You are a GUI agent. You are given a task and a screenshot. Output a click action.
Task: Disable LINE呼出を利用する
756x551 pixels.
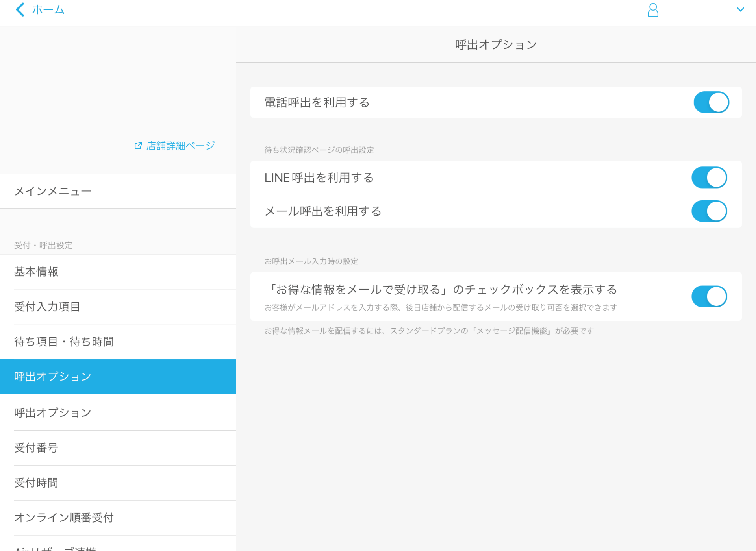tap(709, 178)
